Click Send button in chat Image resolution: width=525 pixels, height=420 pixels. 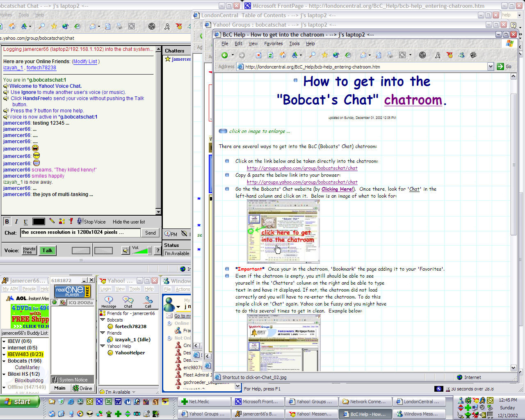click(x=151, y=233)
